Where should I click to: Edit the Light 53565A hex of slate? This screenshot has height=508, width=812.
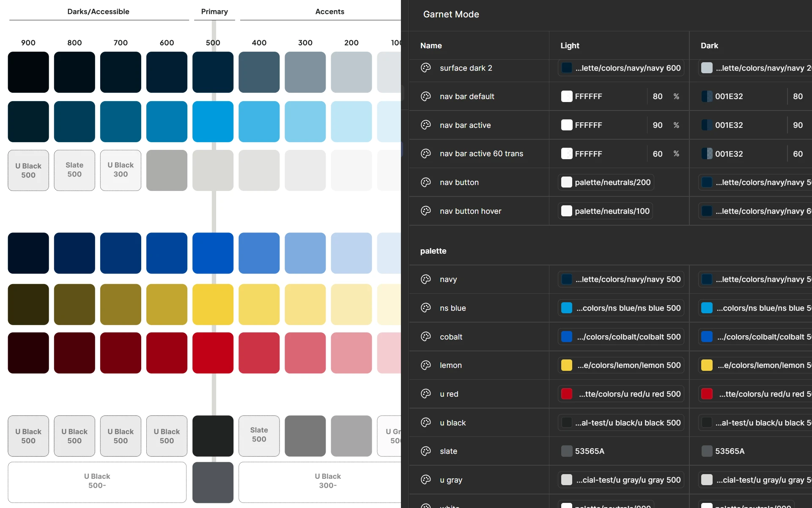point(590,451)
